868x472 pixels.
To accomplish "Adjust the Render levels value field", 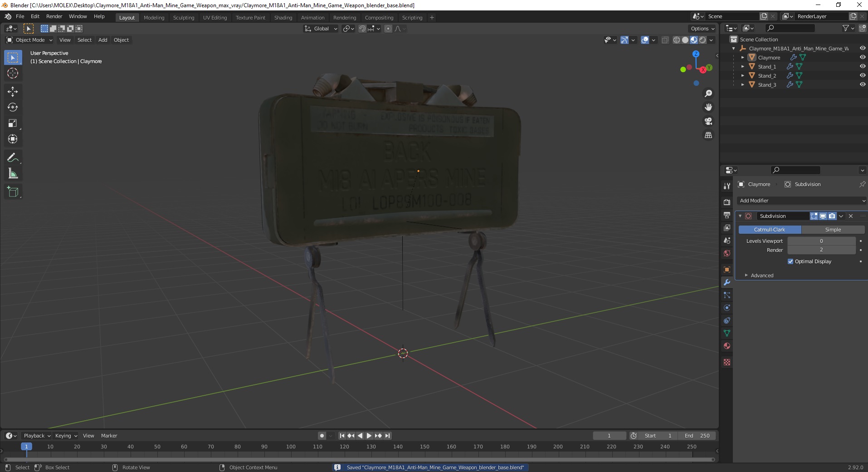I will (x=821, y=250).
